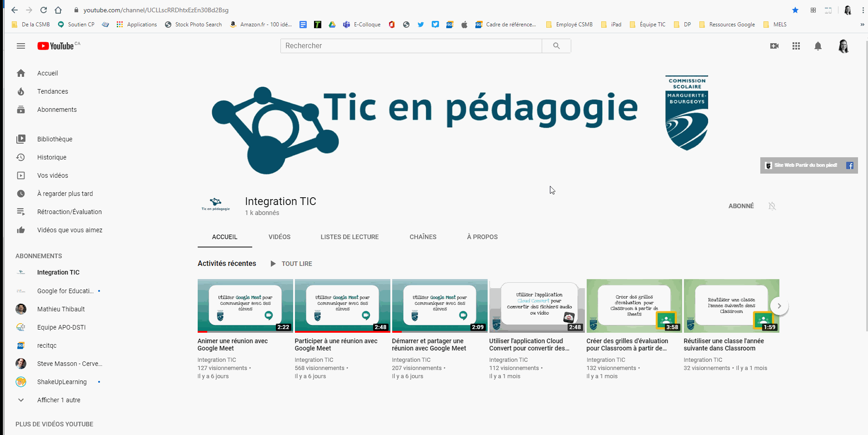Open the Équipe TIC bookmark folder
The image size is (868, 435).
648,25
